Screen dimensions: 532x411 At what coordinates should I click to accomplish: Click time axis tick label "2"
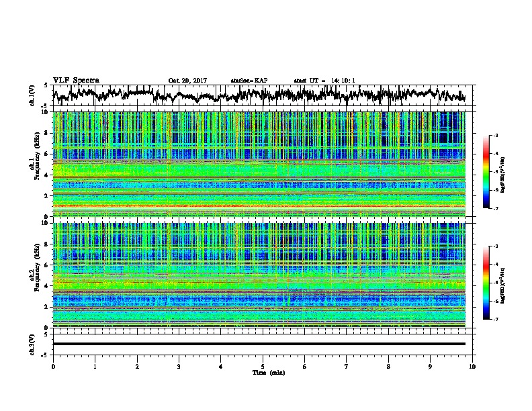click(x=137, y=367)
